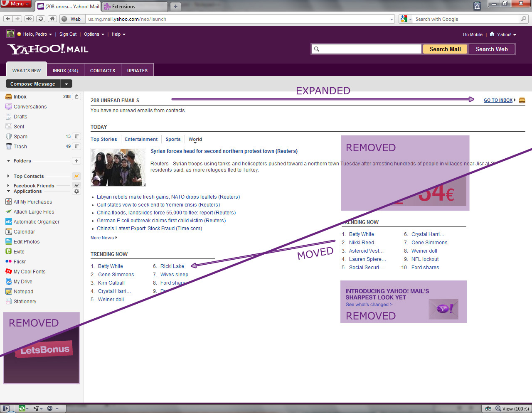Expand the Top Contacts section
Image resolution: width=532 pixels, height=413 pixels.
tap(9, 176)
